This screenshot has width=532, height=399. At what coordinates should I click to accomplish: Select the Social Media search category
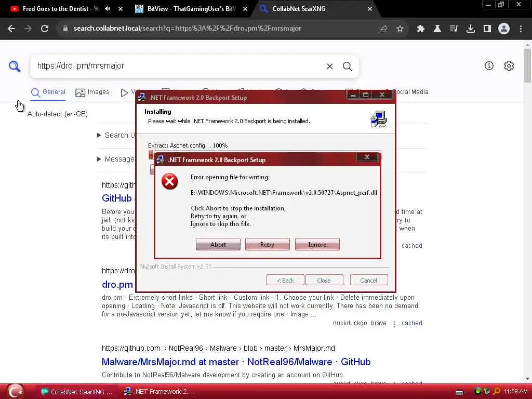(410, 92)
